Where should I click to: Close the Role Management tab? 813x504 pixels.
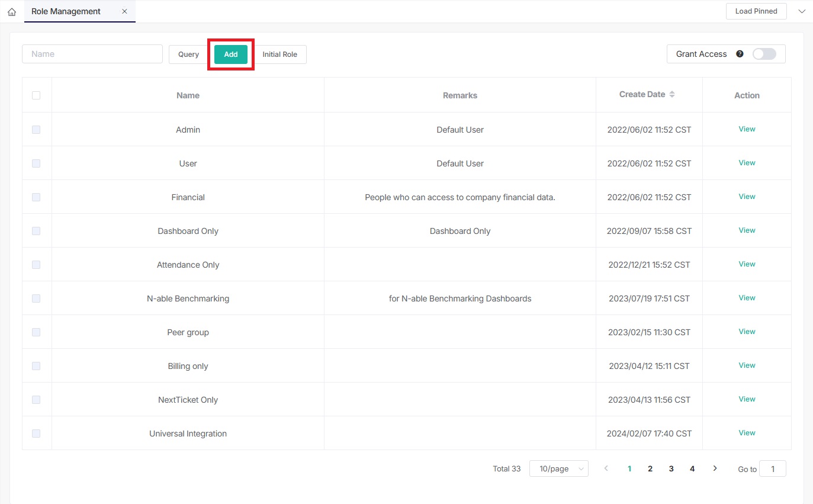coord(124,11)
